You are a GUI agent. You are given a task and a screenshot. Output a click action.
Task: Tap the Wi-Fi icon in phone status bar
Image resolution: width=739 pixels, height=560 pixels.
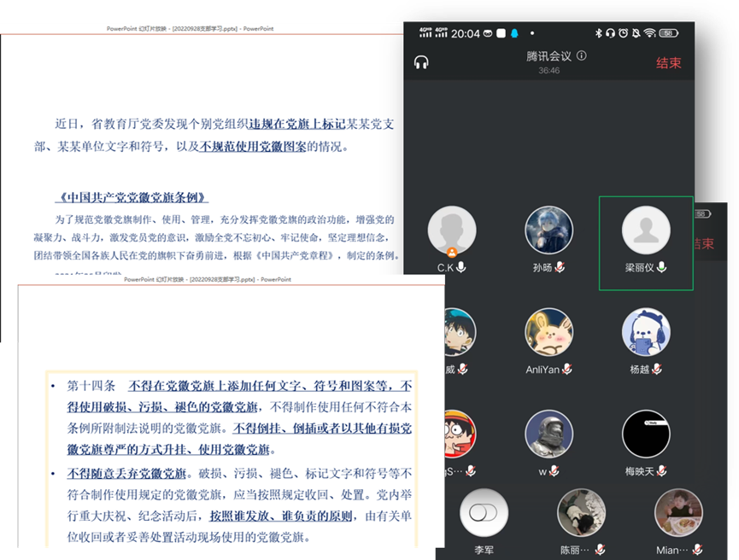[x=650, y=32]
